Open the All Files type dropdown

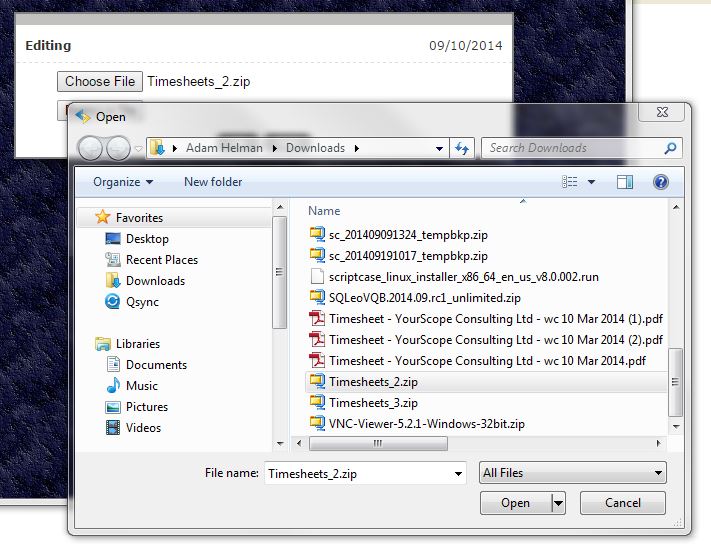point(572,473)
